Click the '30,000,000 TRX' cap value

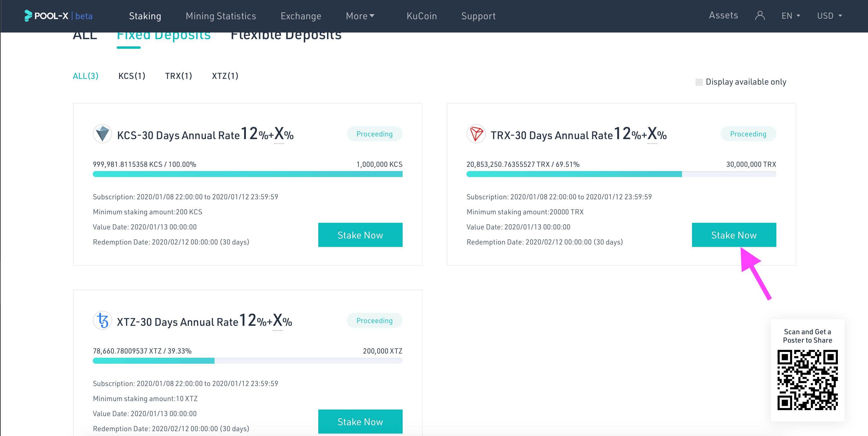point(751,164)
